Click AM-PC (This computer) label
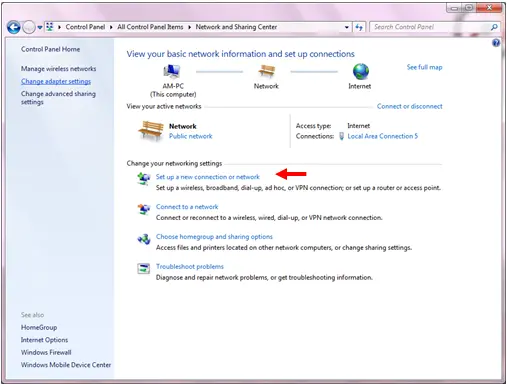 173,90
